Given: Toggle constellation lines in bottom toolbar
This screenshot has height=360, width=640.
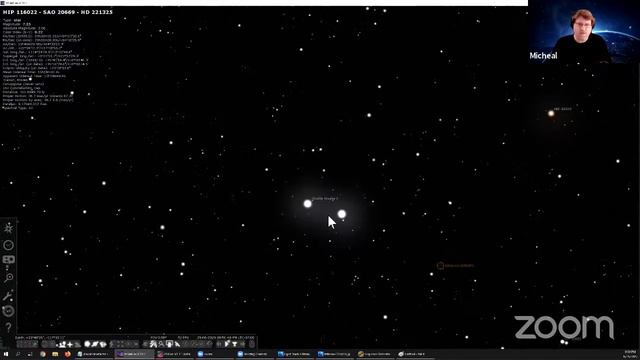Looking at the screenshot, I should 20,344.
